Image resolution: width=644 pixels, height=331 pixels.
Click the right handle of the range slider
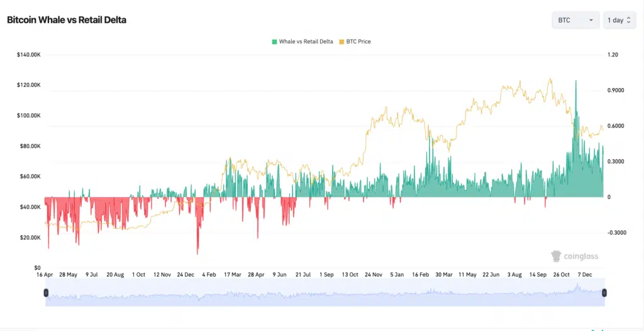tap(604, 293)
